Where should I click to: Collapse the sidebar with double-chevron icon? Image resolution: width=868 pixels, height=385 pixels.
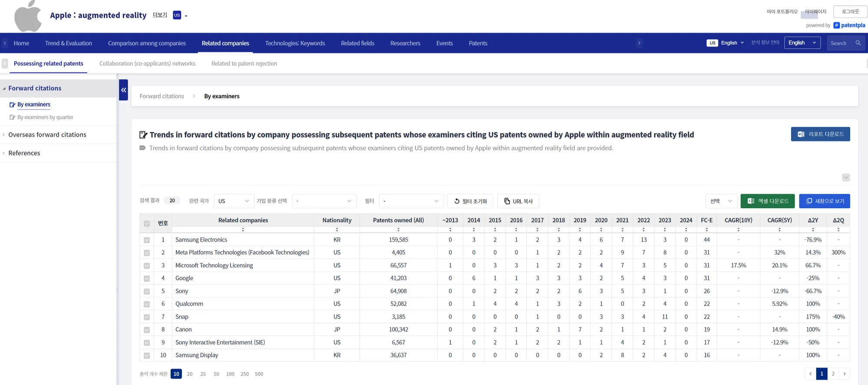coord(124,90)
